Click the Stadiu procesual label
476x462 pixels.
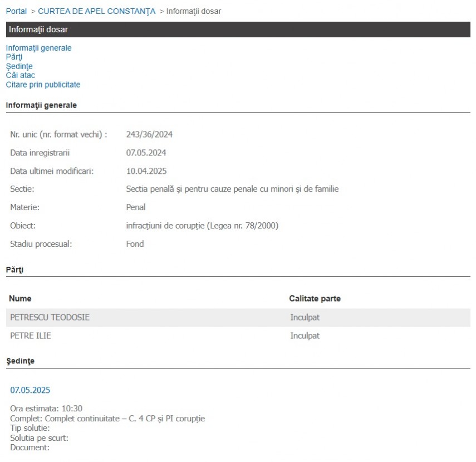pyautogui.click(x=41, y=244)
